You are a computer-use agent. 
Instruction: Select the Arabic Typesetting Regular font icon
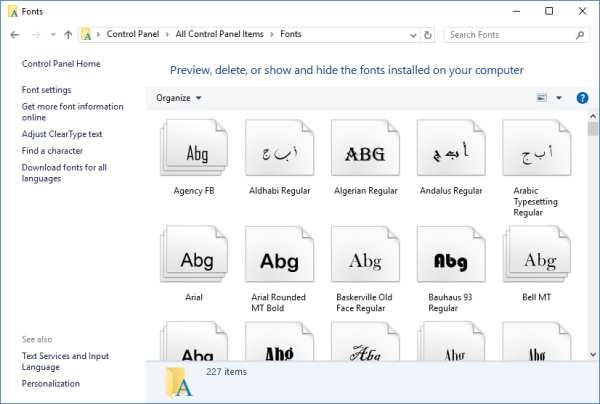(537, 148)
